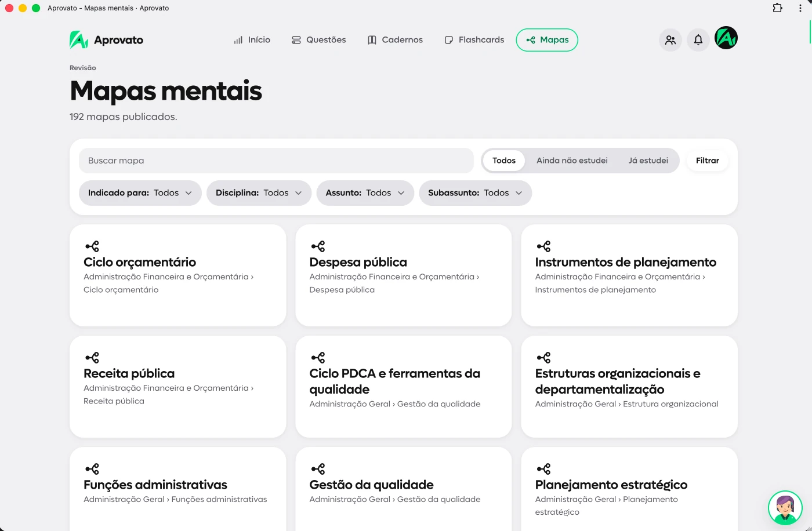812x531 pixels.
Task: Open the Receita pública card title
Action: pyautogui.click(x=129, y=373)
